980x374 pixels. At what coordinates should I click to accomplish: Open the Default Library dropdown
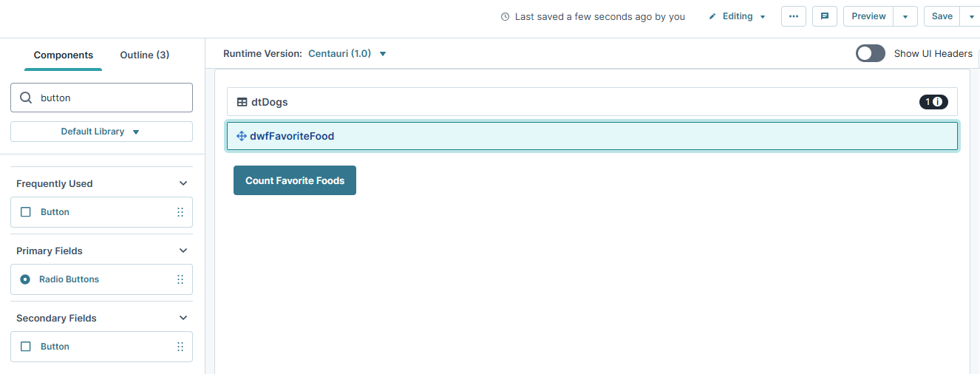(x=101, y=132)
